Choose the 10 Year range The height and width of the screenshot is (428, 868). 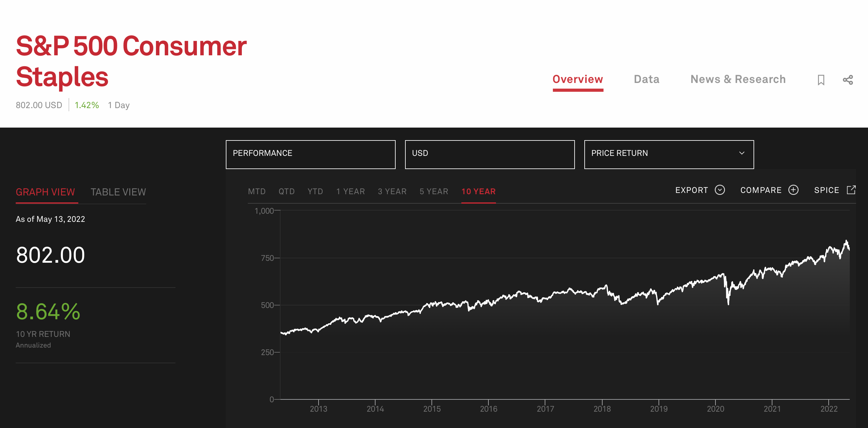(x=478, y=191)
